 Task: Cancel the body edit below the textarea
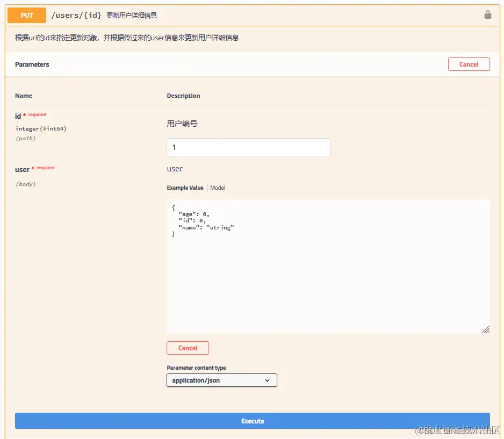pyautogui.click(x=188, y=348)
